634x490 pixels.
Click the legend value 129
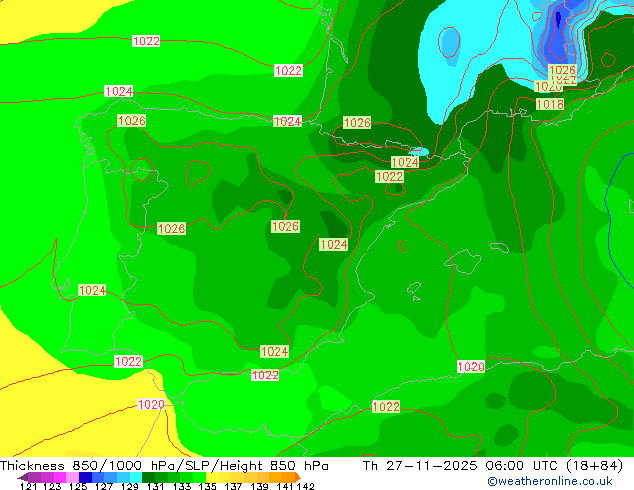tap(129, 486)
